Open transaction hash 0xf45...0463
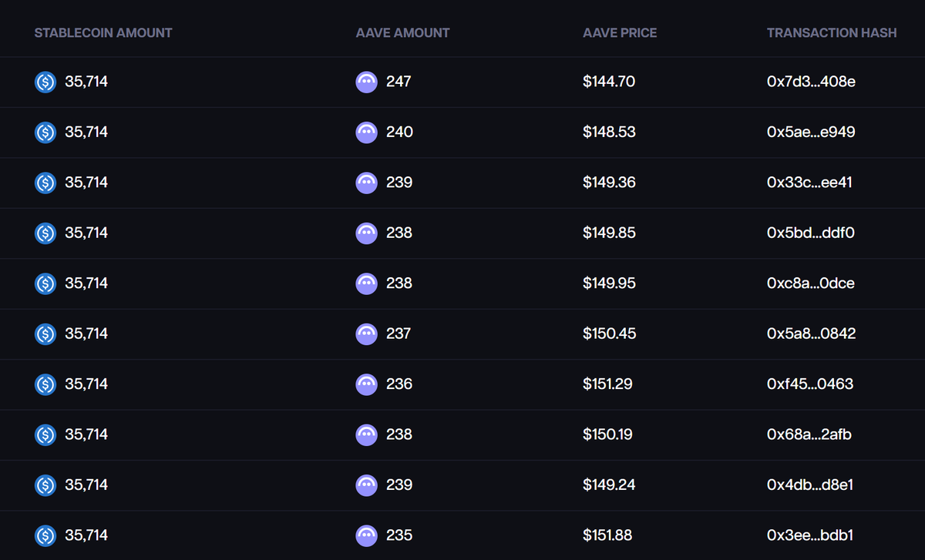The height and width of the screenshot is (560, 925). 810,384
